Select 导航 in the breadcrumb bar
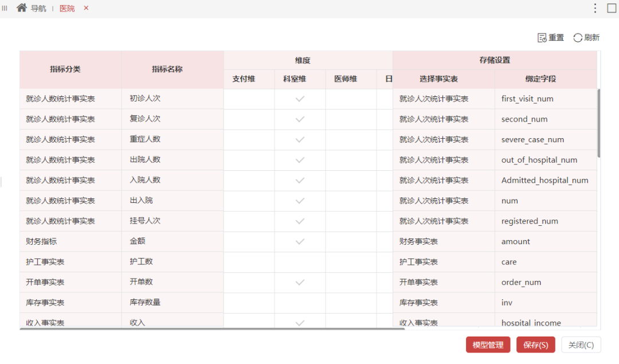 (38, 9)
